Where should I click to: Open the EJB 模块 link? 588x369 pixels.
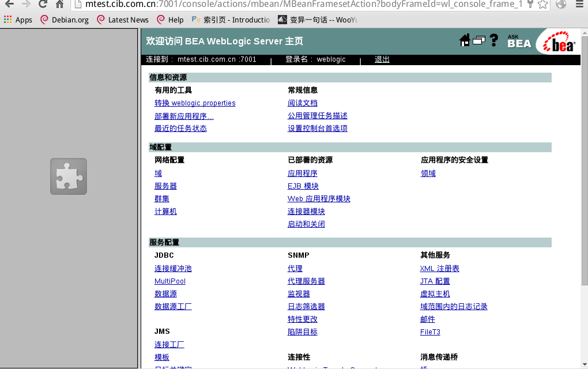pos(303,186)
